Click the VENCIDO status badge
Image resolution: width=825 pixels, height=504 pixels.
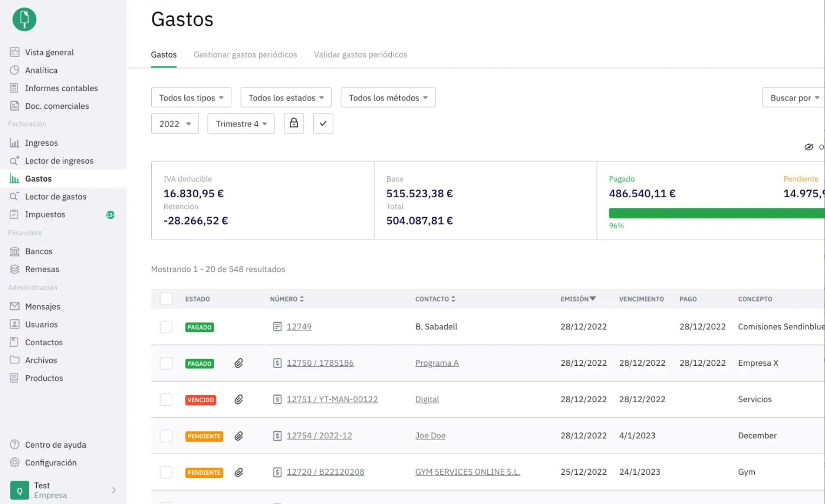click(201, 400)
